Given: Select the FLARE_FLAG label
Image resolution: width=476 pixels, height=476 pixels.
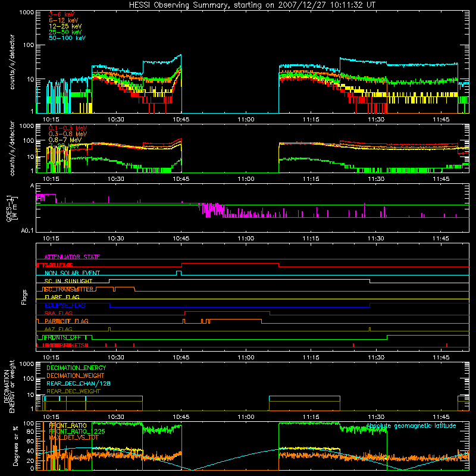Looking at the screenshot, I should tap(62, 297).
